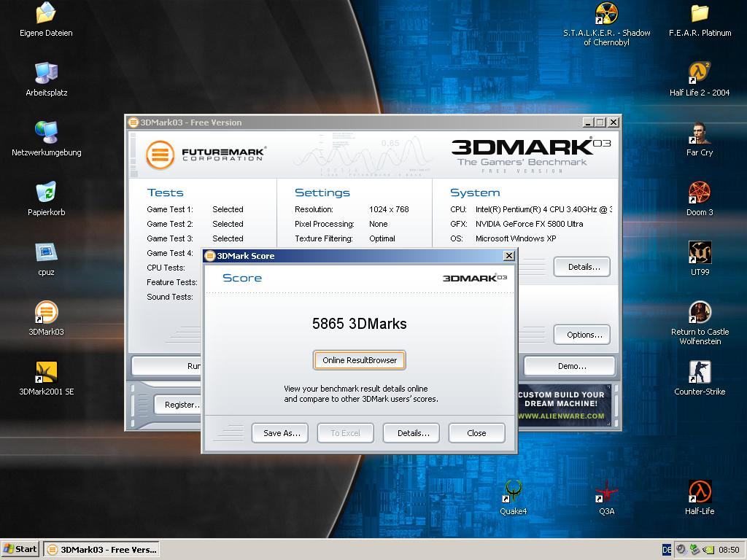Screen dimensions: 747x560
Task: Click the taskbar clock showing 08:50
Action: pyautogui.click(x=729, y=550)
